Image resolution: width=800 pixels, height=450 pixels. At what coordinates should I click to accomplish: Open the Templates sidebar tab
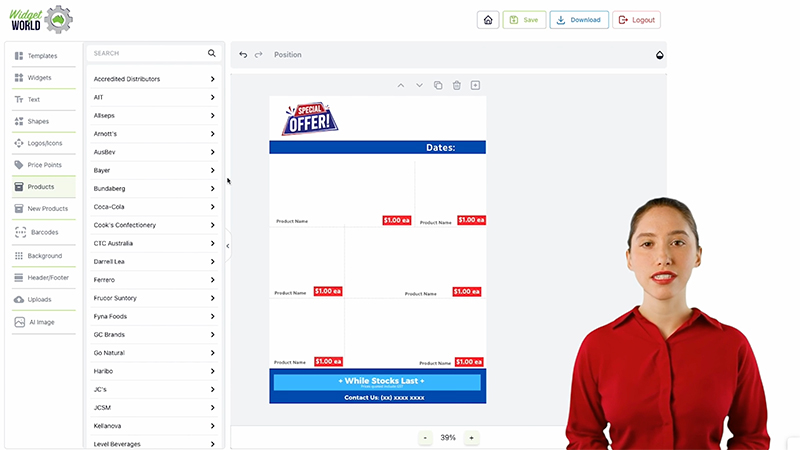44,56
